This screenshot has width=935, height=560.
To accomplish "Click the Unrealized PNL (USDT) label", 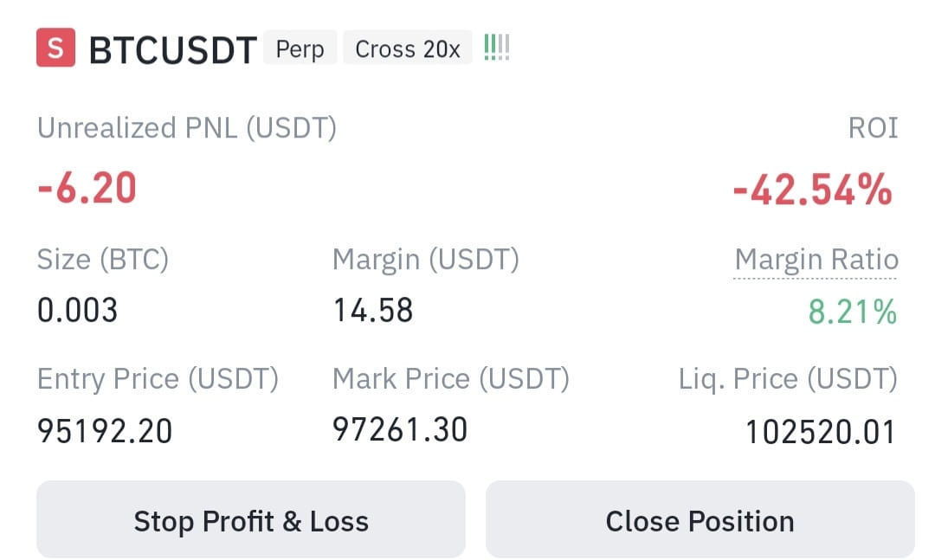I will [x=187, y=128].
